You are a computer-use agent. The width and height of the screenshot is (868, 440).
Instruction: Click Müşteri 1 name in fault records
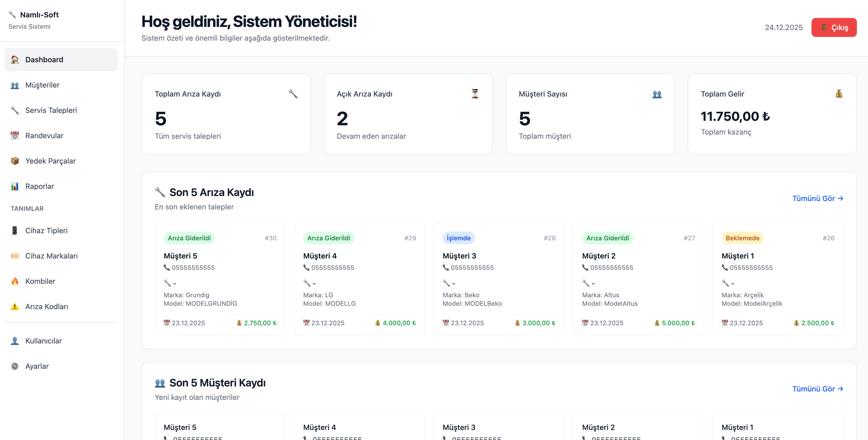click(x=738, y=256)
